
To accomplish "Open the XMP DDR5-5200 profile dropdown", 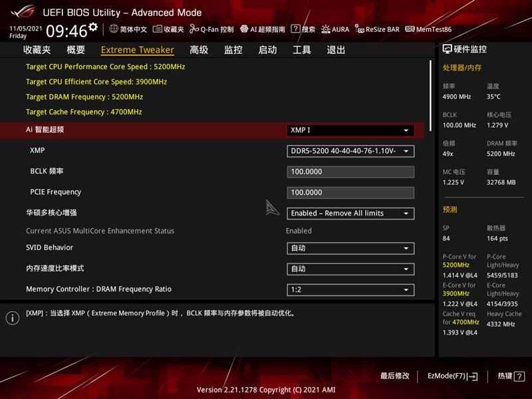I will coord(350,151).
